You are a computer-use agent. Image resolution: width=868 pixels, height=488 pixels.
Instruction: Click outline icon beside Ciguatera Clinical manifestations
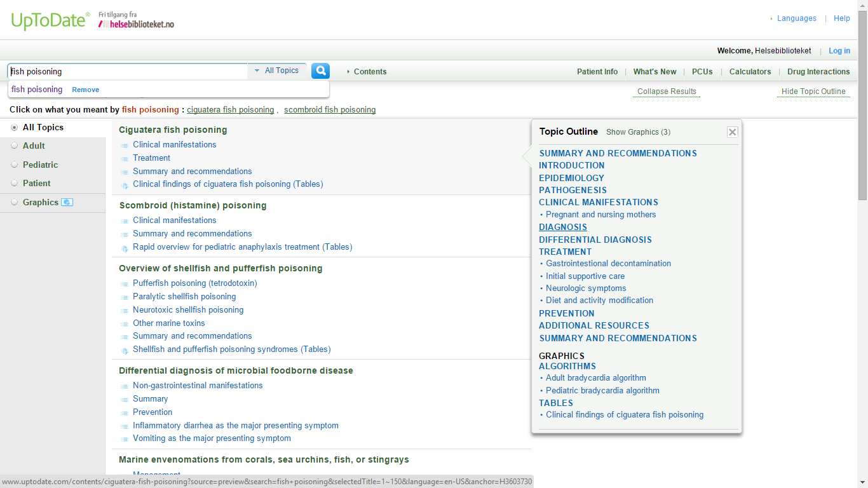(125, 145)
